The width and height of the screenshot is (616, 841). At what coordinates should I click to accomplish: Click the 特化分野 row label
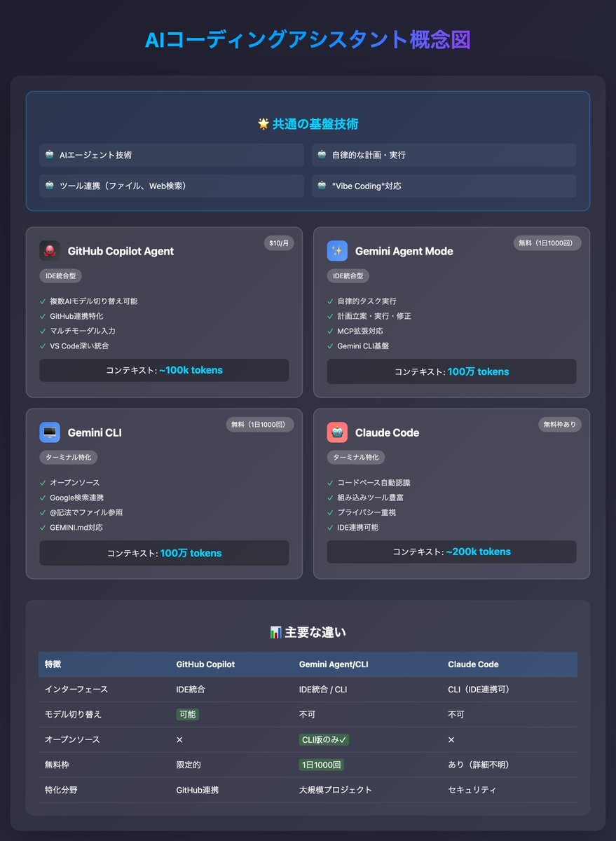click(62, 791)
